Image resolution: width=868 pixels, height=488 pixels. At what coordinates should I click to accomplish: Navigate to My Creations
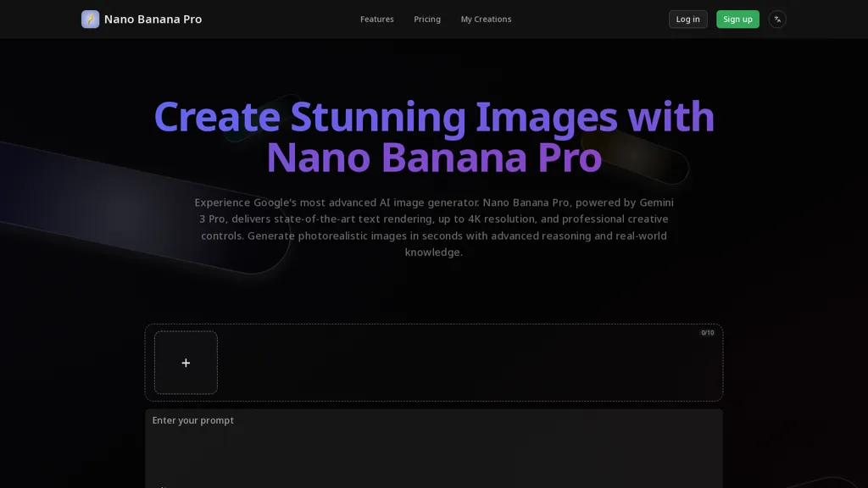[x=486, y=19]
